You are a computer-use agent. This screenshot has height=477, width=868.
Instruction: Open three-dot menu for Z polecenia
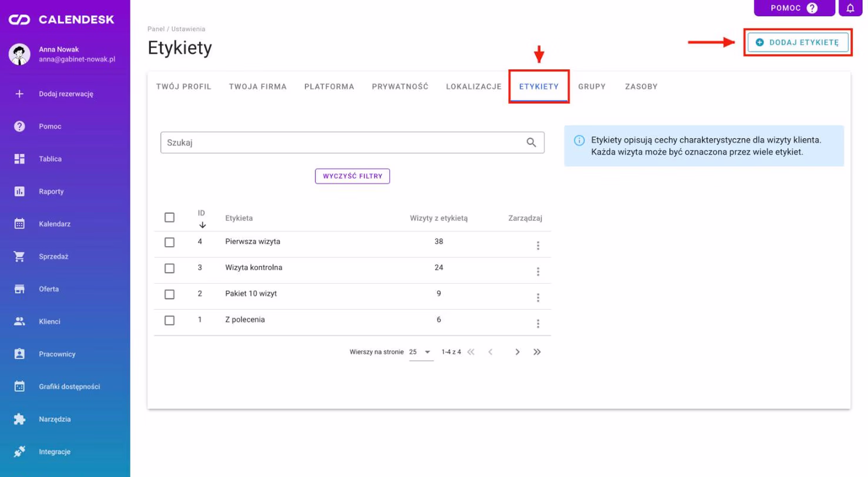point(538,323)
